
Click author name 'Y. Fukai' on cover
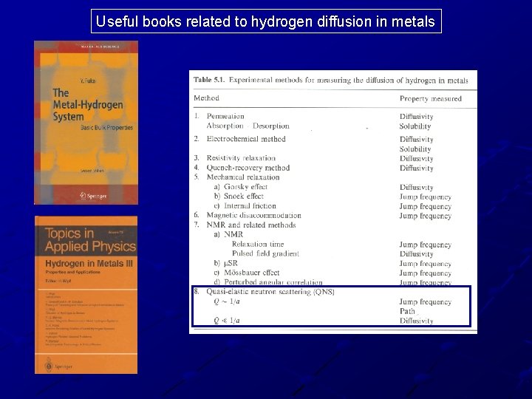click(87, 81)
